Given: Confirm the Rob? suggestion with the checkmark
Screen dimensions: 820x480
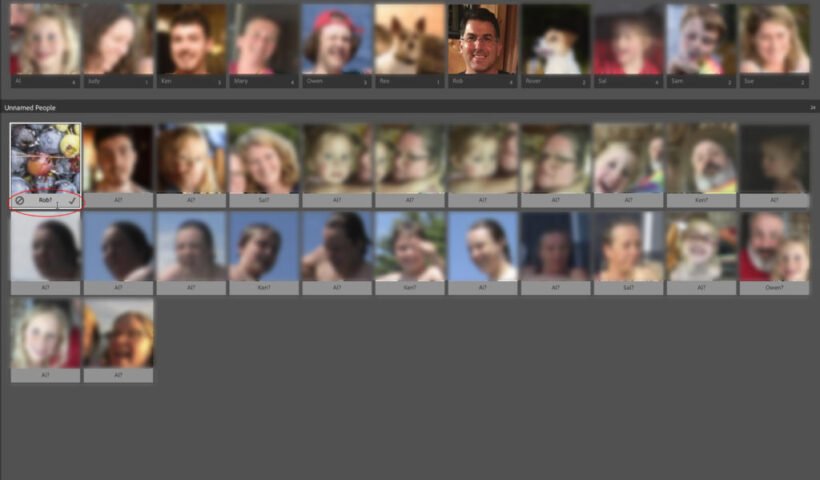Looking at the screenshot, I should point(72,200).
